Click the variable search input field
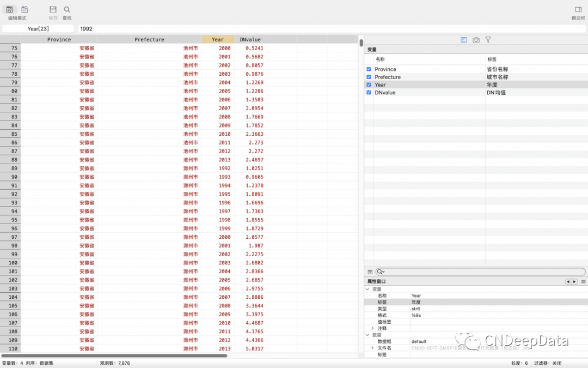588x368 pixels. pos(480,272)
